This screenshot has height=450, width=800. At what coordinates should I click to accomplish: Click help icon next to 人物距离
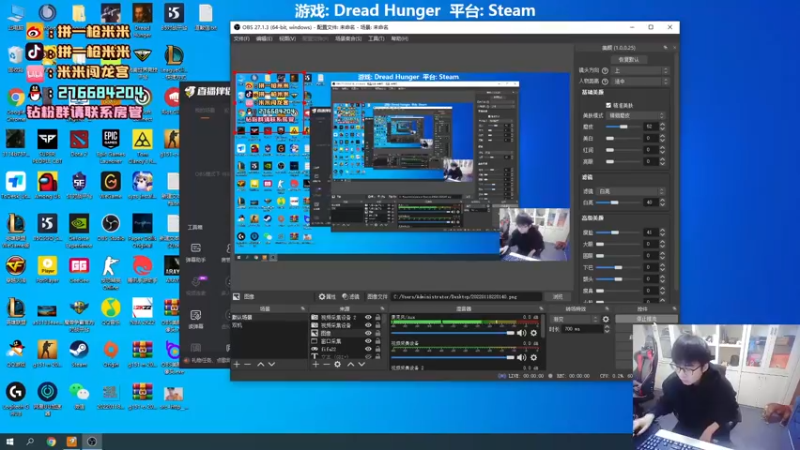[605, 82]
